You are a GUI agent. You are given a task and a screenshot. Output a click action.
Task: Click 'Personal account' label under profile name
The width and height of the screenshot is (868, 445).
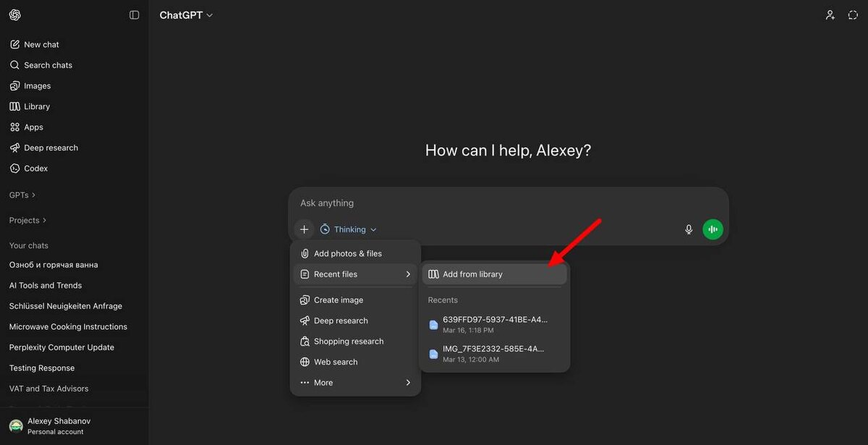(x=56, y=432)
